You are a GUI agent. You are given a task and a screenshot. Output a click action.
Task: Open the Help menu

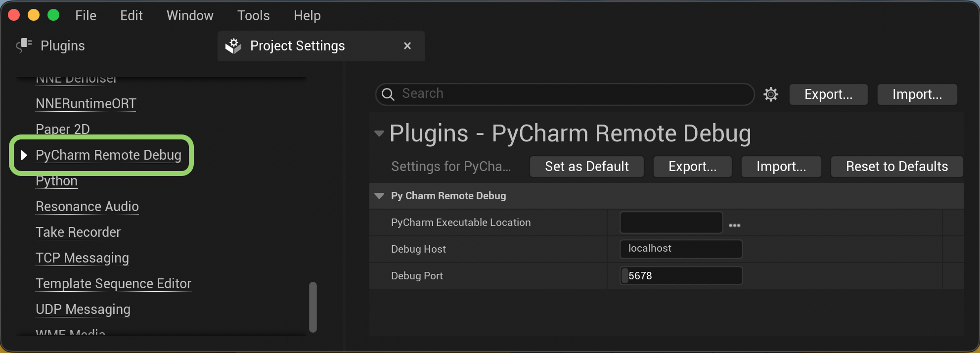pos(307,15)
